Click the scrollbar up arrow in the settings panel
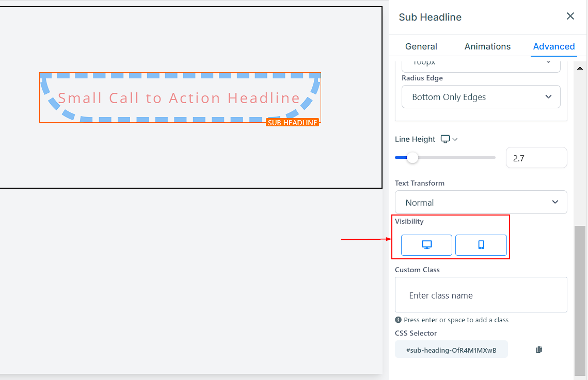 tap(580, 68)
